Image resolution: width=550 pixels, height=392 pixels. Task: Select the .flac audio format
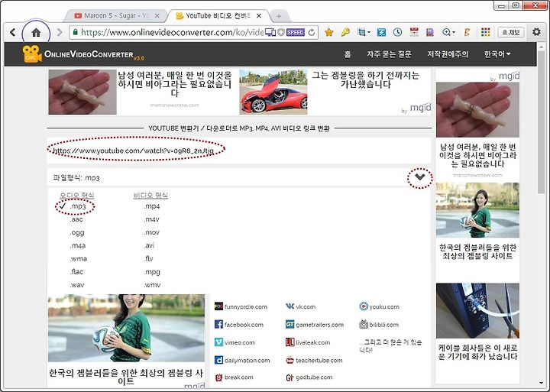coord(76,272)
